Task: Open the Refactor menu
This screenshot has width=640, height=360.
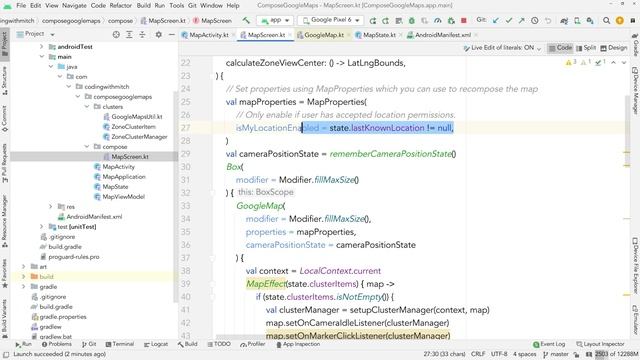Action: (x=120, y=6)
